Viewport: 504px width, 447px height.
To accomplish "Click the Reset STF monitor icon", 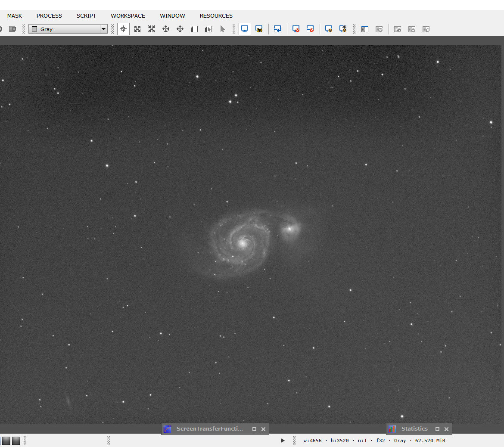I will 296,29.
